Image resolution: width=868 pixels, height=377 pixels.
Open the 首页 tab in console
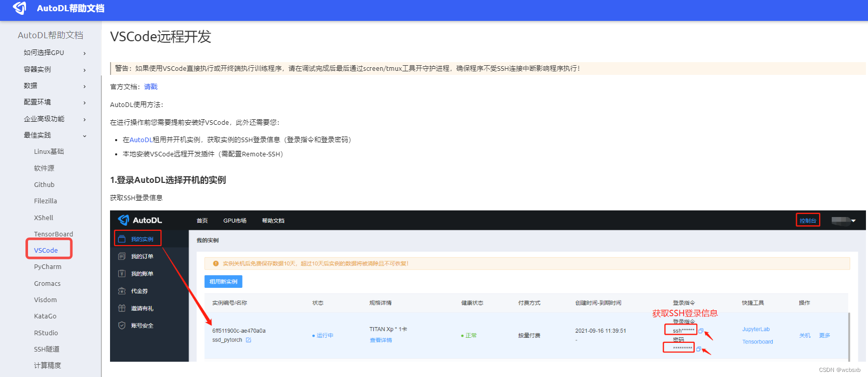[202, 221]
